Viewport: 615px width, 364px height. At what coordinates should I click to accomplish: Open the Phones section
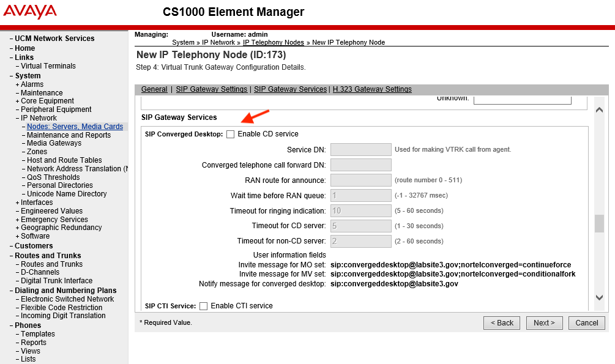[x=28, y=325]
